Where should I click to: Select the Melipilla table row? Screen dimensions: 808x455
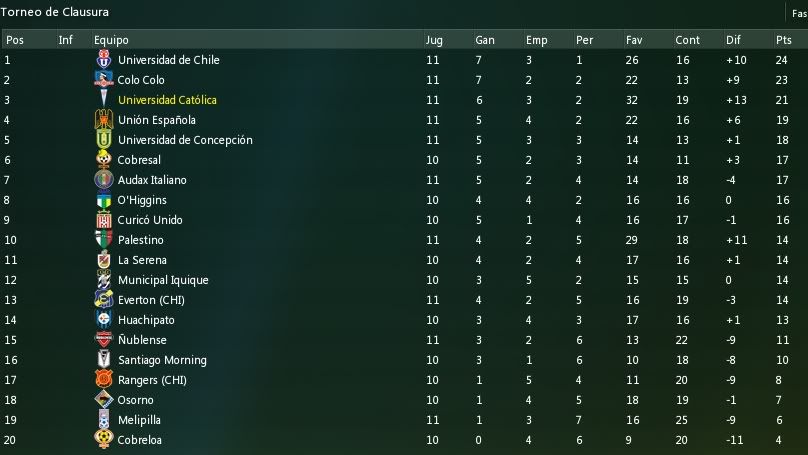coord(404,420)
